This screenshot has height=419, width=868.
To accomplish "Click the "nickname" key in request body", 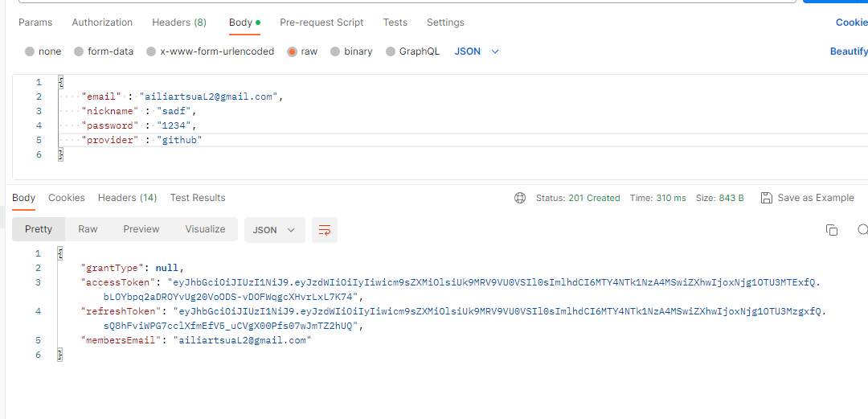I will point(110,112).
